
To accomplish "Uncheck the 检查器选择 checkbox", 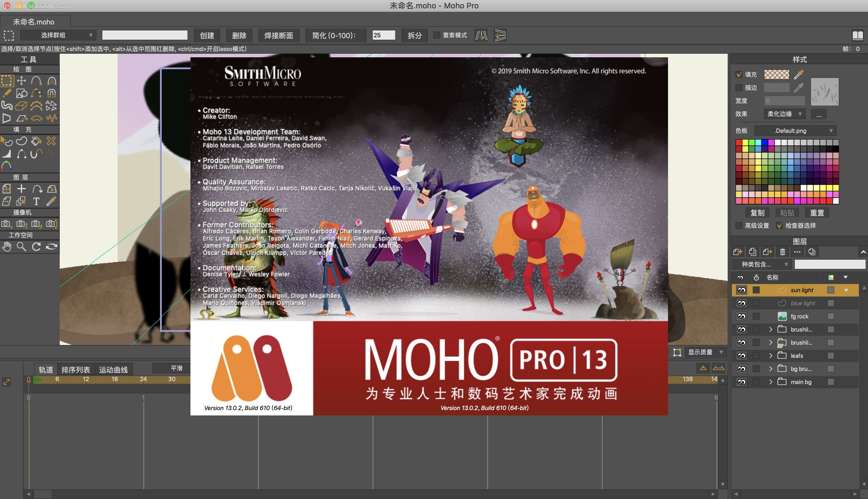I will point(780,226).
